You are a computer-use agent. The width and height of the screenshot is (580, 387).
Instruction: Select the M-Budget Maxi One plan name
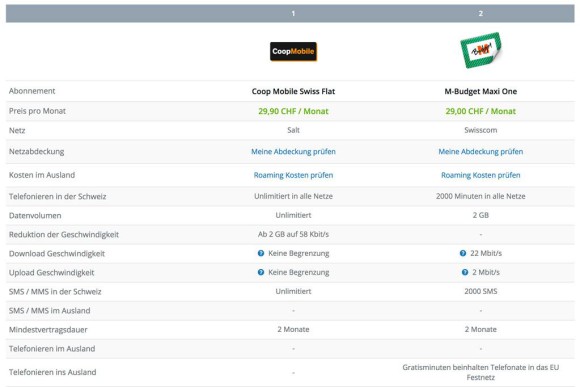click(x=480, y=91)
